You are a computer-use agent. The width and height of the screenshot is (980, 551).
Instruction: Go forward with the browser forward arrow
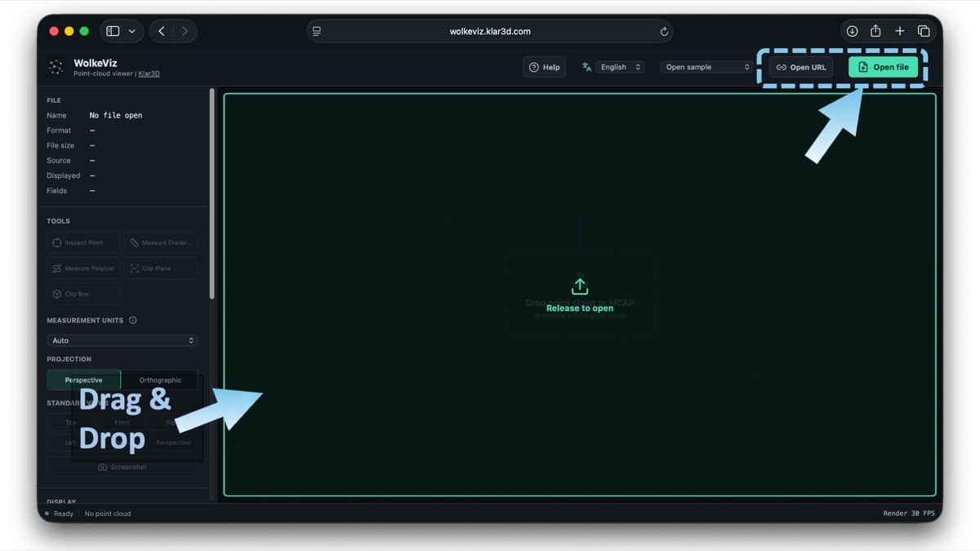(x=185, y=31)
